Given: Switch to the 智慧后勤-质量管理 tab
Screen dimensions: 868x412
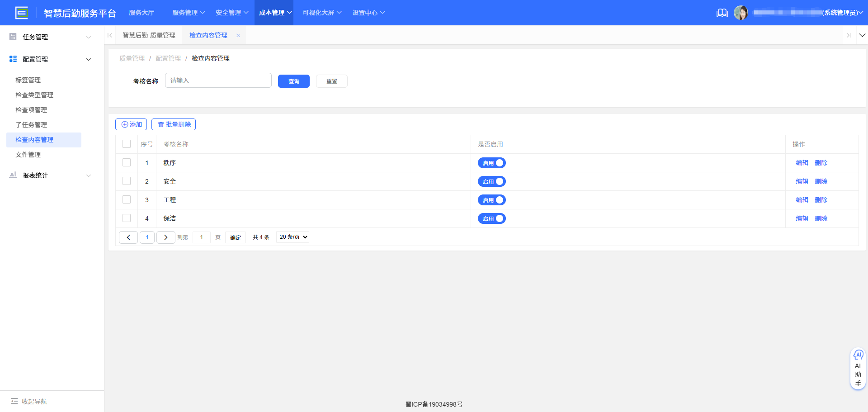Looking at the screenshot, I should click(x=149, y=35).
